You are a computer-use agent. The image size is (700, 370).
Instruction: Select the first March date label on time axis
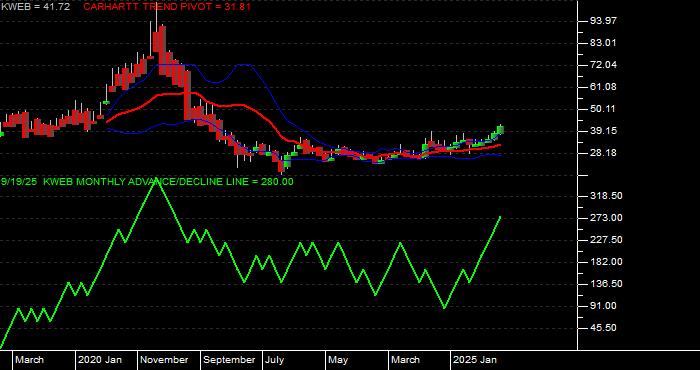coord(29,360)
